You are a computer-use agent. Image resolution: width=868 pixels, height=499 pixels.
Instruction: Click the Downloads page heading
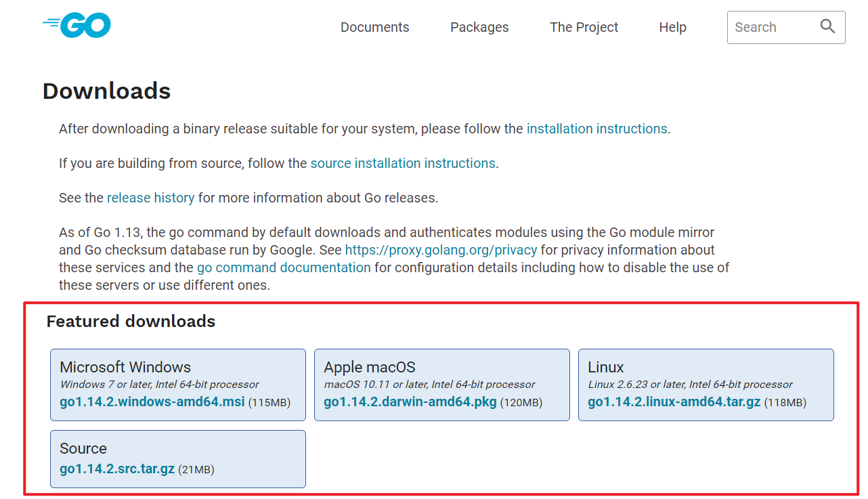click(x=106, y=91)
